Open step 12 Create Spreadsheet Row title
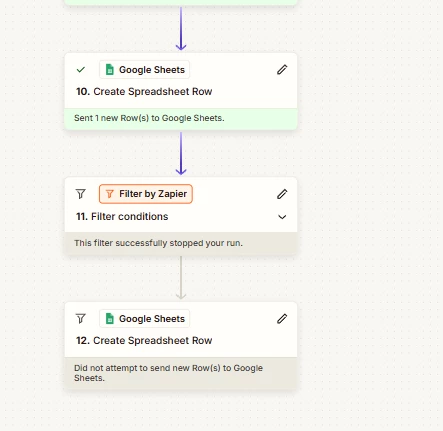This screenshot has height=431, width=443. [144, 341]
